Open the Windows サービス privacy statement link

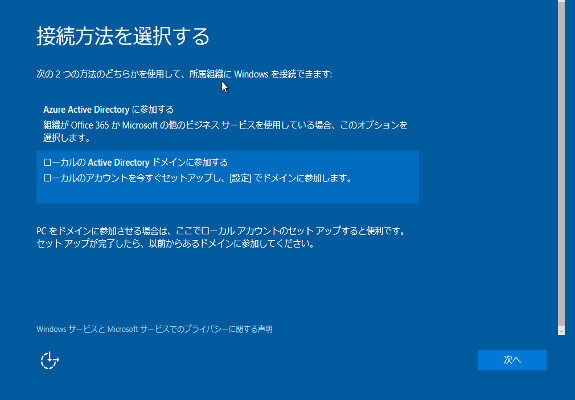click(x=154, y=329)
